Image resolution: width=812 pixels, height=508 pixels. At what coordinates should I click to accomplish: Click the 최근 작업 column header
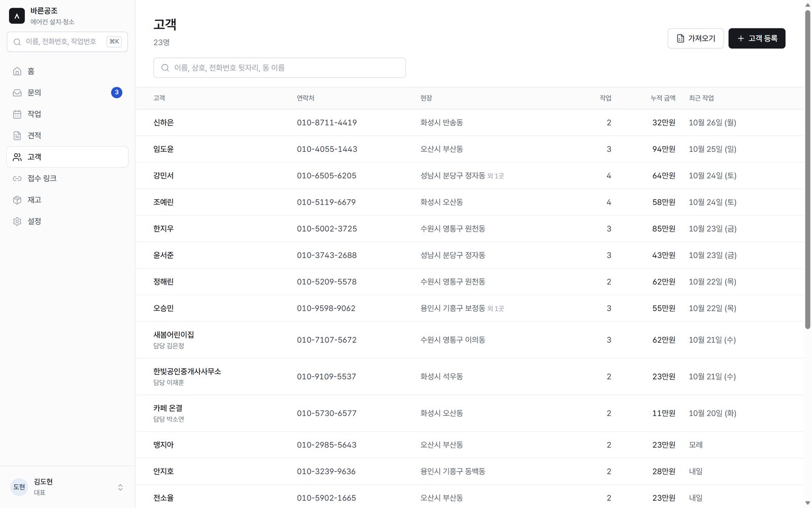pyautogui.click(x=701, y=98)
